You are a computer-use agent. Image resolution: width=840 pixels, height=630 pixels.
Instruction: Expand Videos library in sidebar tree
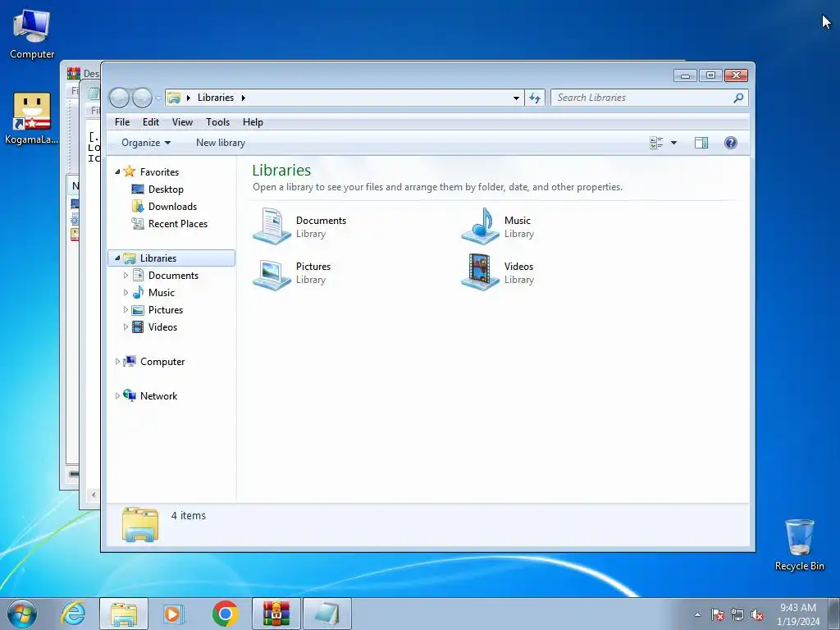[126, 326]
